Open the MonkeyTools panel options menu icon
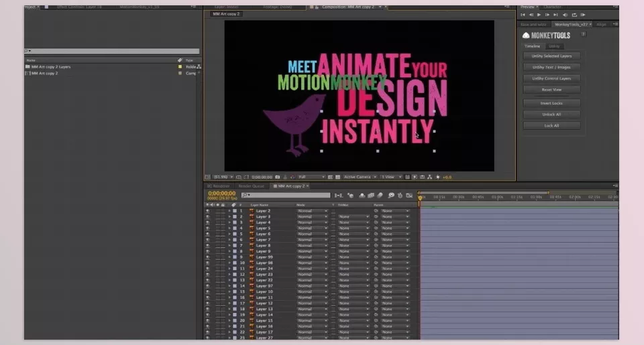Viewport: 644px width, 345px height. coord(615,24)
